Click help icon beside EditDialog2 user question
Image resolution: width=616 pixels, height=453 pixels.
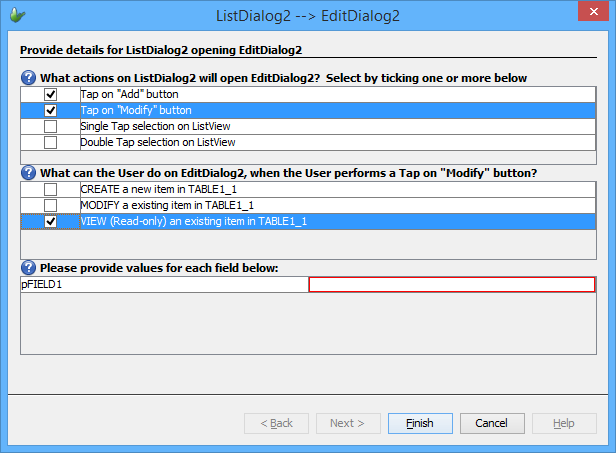click(29, 172)
